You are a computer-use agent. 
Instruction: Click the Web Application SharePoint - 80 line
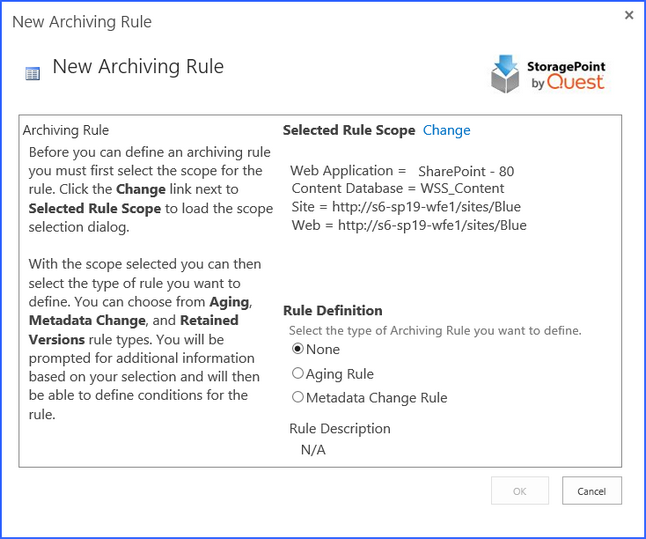point(402,171)
